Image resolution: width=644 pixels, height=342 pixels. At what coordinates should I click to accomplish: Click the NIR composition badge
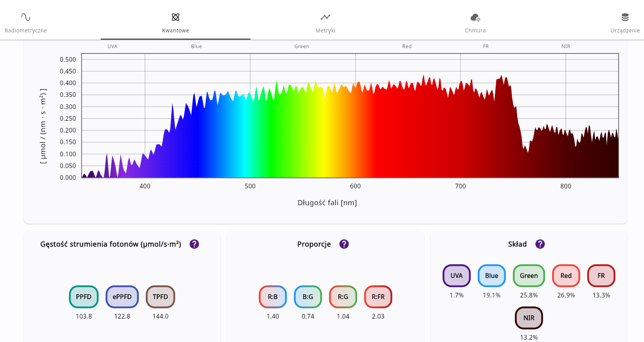(x=529, y=318)
